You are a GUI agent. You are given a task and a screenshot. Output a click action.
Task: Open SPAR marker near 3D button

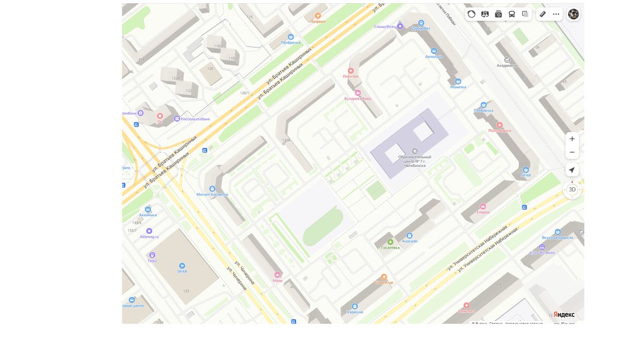(526, 169)
